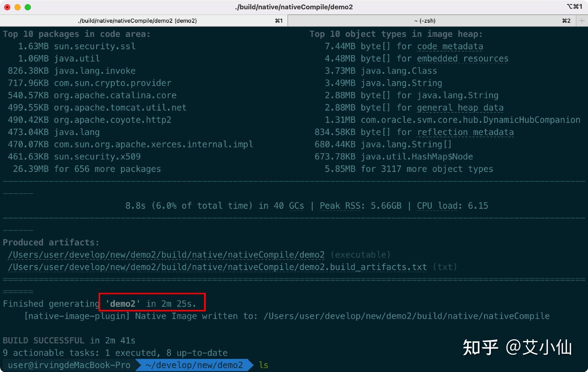
Task: Open the demo2.build_artifacts.txt link
Action: pos(217,267)
